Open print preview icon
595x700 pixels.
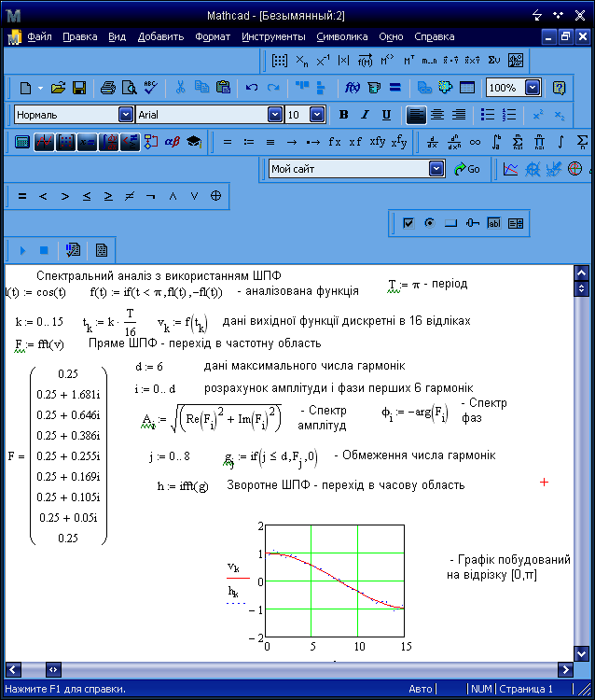click(x=129, y=88)
